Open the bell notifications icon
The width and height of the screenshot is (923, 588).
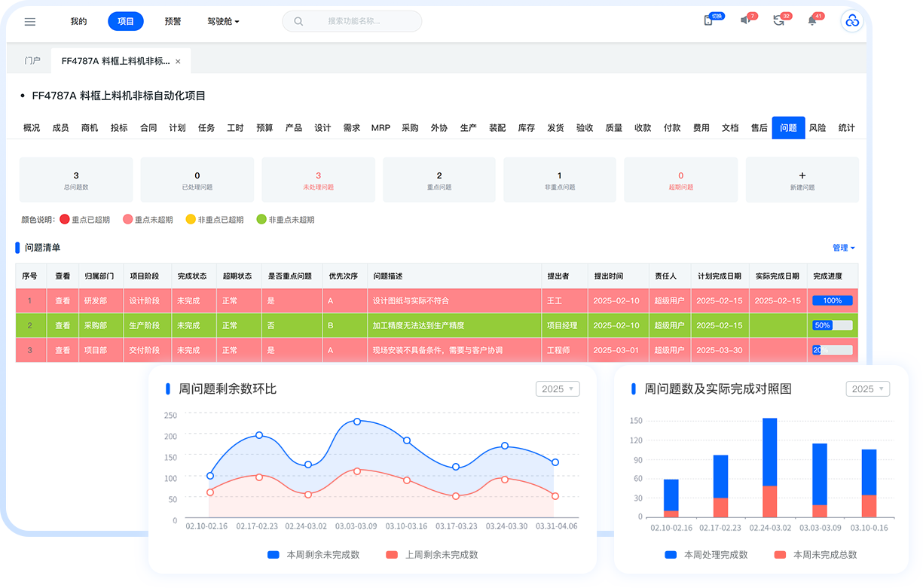[812, 20]
